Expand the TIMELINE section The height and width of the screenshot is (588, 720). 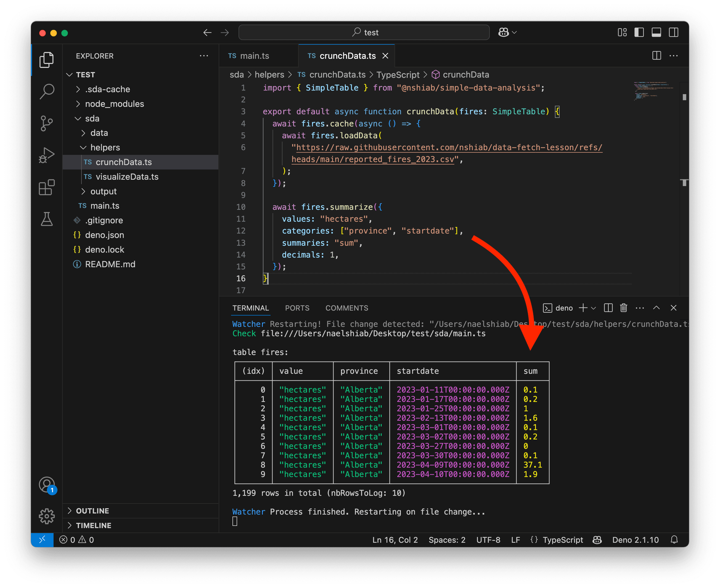click(x=141, y=525)
